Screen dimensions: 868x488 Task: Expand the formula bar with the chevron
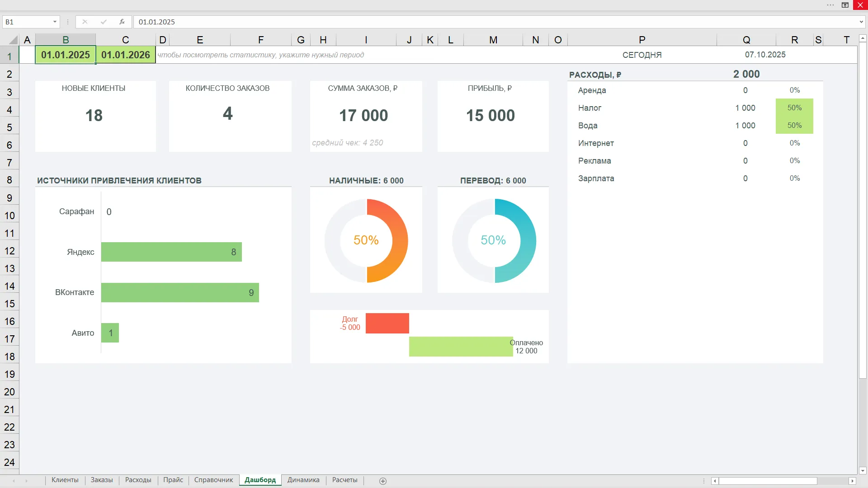tap(861, 22)
